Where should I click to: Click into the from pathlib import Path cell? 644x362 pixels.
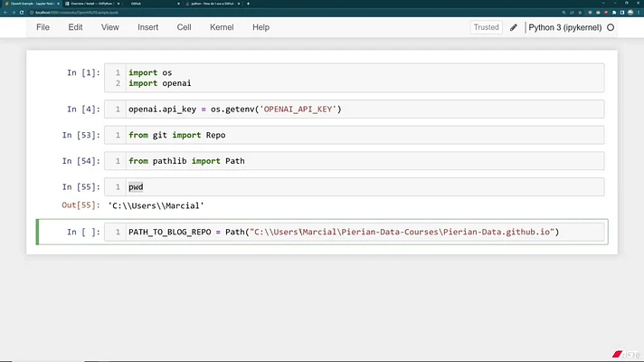tap(354, 161)
